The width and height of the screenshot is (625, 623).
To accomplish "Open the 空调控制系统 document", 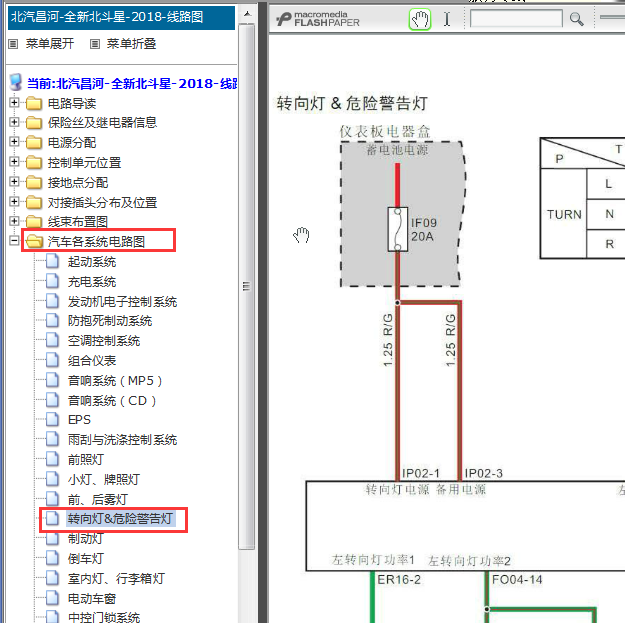I will pyautogui.click(x=104, y=340).
